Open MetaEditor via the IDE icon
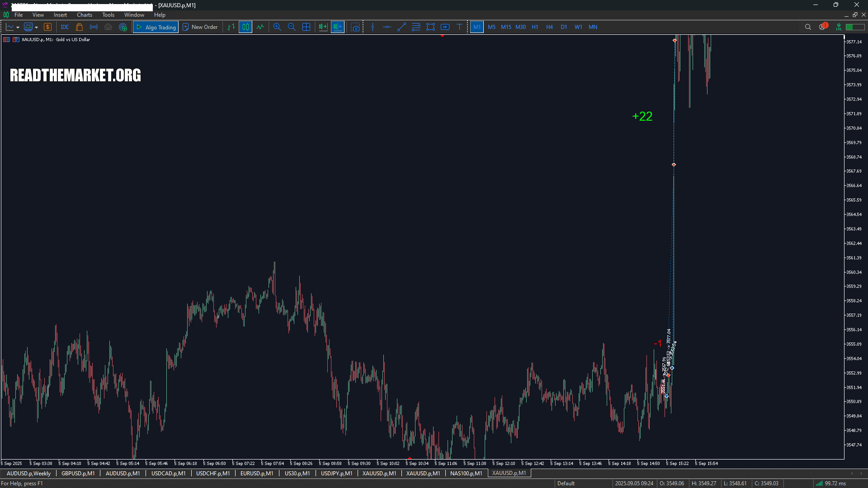The height and width of the screenshot is (488, 868). (64, 27)
